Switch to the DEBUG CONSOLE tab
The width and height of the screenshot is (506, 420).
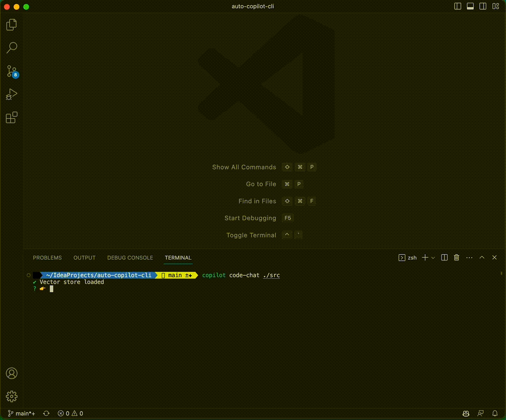point(130,258)
